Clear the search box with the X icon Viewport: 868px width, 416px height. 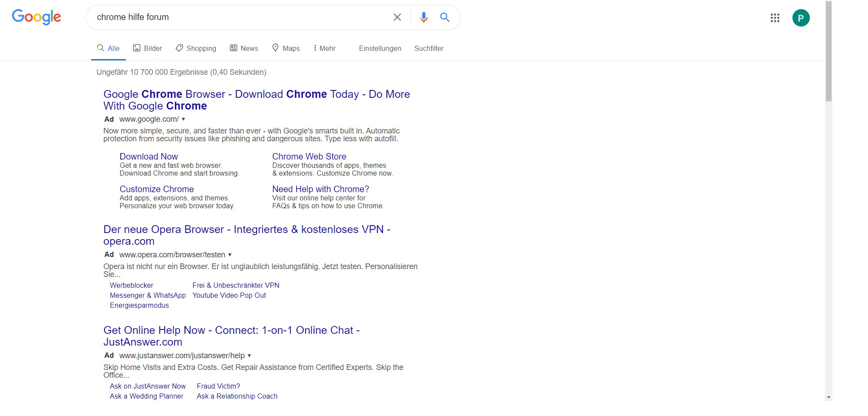point(397,17)
